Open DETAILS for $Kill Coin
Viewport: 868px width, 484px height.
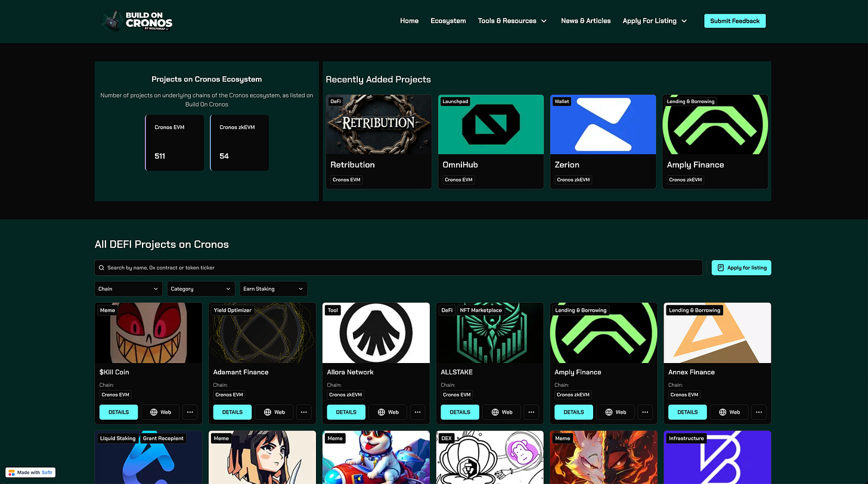(119, 412)
